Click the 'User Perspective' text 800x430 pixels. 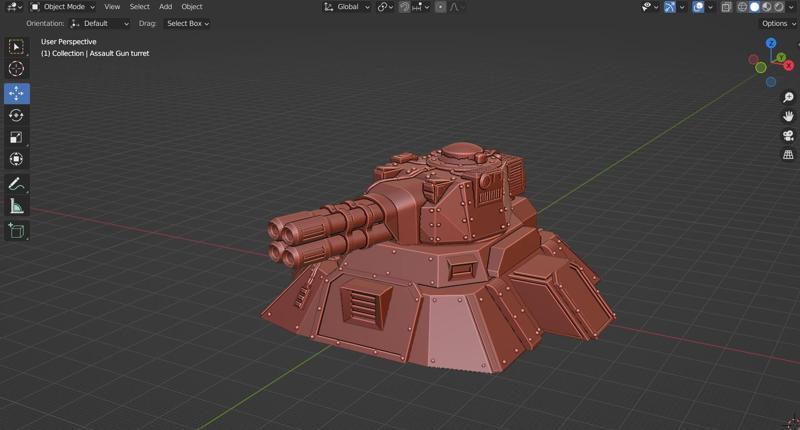[69, 42]
